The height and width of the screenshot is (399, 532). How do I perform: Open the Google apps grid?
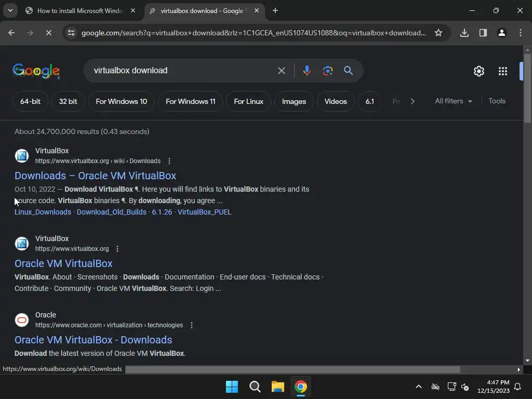tap(503, 71)
